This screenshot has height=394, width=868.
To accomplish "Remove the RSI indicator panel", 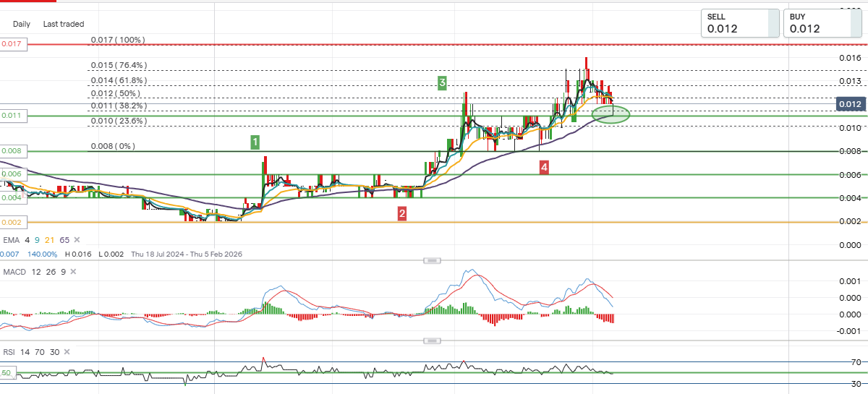I will (67, 352).
